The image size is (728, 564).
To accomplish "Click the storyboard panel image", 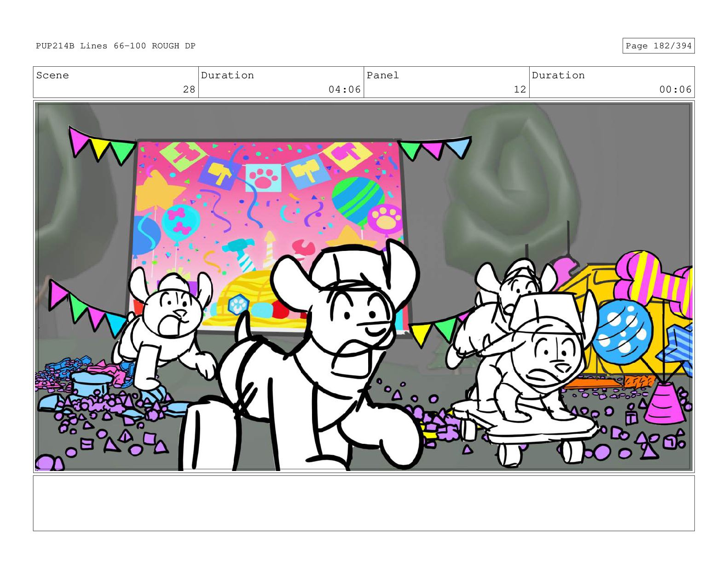I will [x=364, y=286].
